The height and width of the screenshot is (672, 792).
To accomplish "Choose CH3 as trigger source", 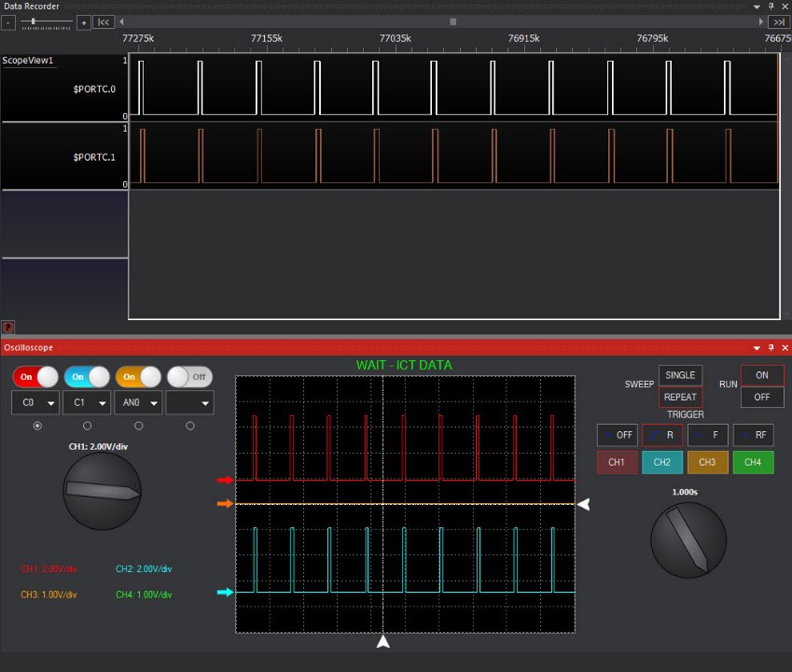I will click(x=708, y=462).
